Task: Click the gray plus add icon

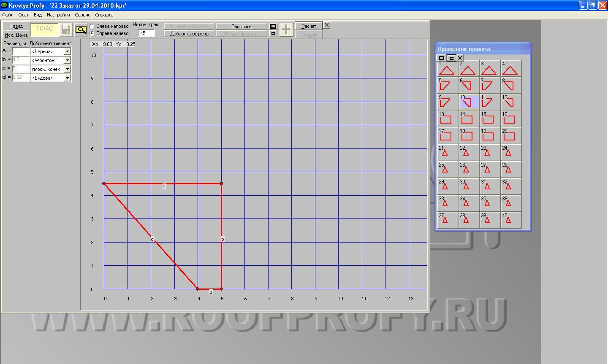Action: tap(286, 29)
